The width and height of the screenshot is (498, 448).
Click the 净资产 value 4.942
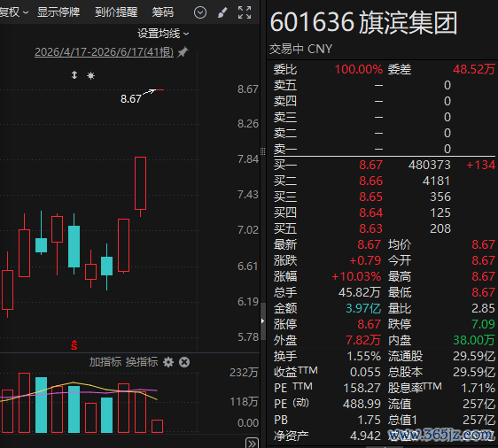(x=365, y=436)
